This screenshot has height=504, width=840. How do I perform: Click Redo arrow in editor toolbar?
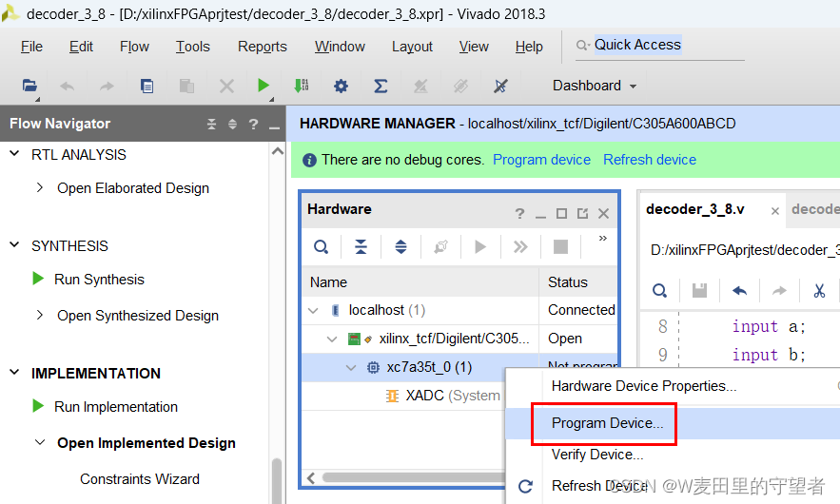779,291
